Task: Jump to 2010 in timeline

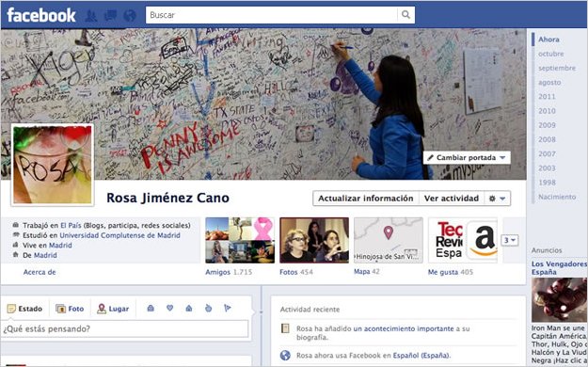Action: point(547,111)
